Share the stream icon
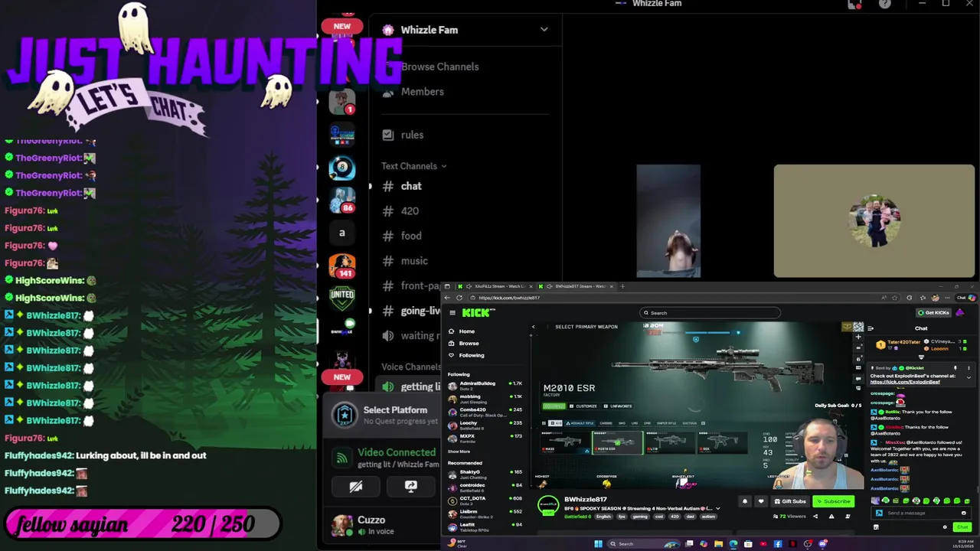980x551 pixels. (815, 517)
